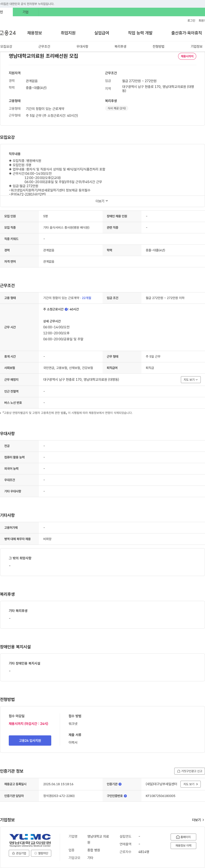205x868 pixels.
Task: Click the 고용24 site logo
Action: click(8, 33)
